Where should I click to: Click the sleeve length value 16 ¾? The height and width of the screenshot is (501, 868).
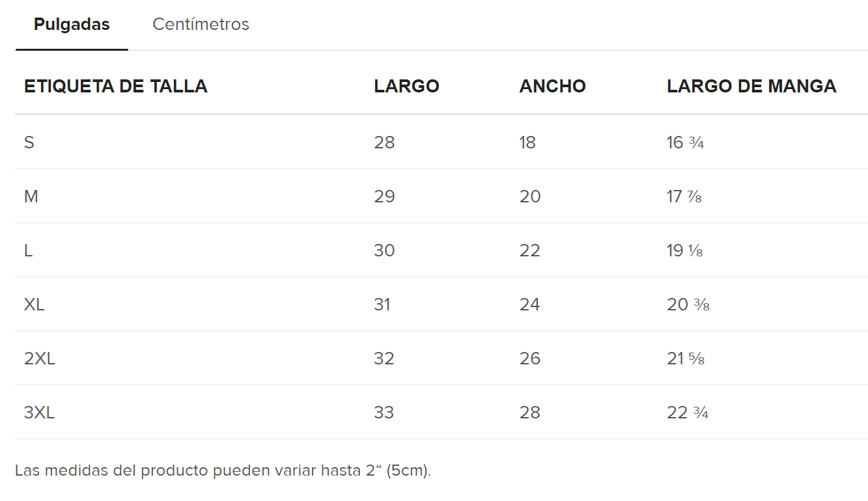[x=685, y=142]
